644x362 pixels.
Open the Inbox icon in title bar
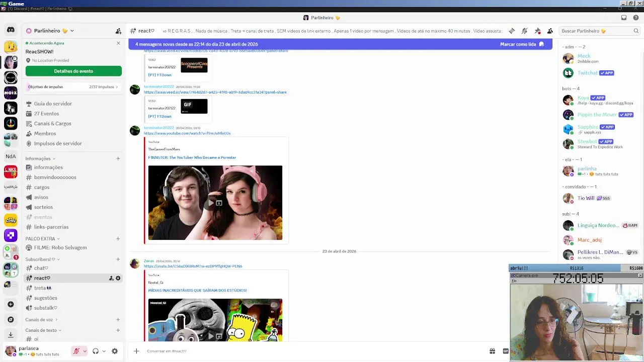(x=624, y=18)
